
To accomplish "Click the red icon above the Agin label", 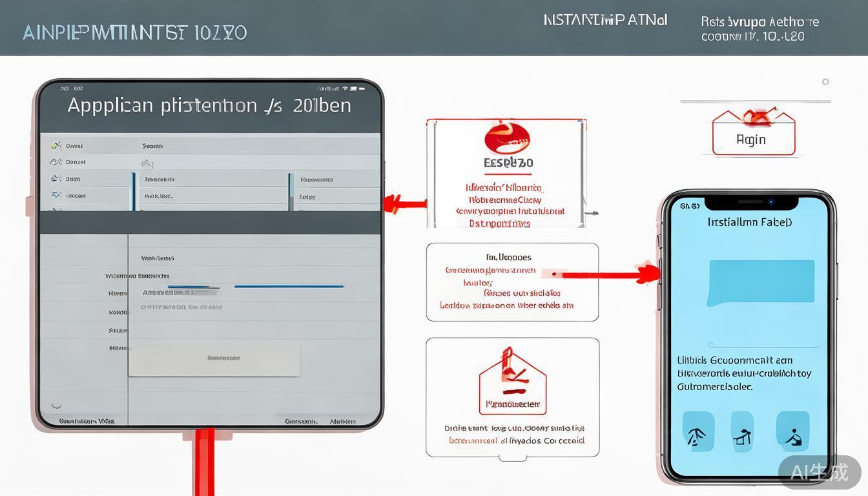I will [x=753, y=118].
